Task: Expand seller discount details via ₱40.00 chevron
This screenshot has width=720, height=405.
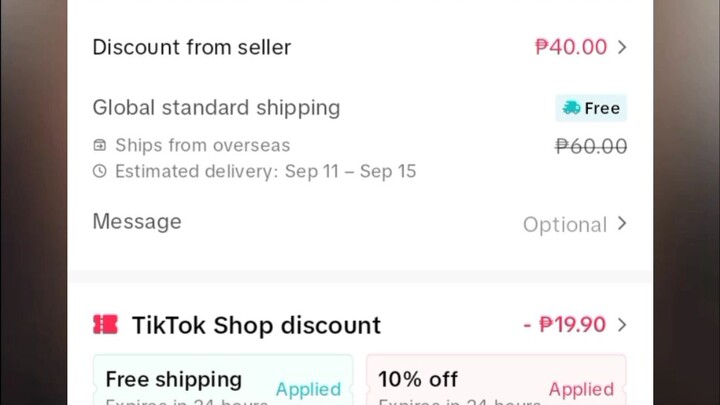Action: (622, 47)
